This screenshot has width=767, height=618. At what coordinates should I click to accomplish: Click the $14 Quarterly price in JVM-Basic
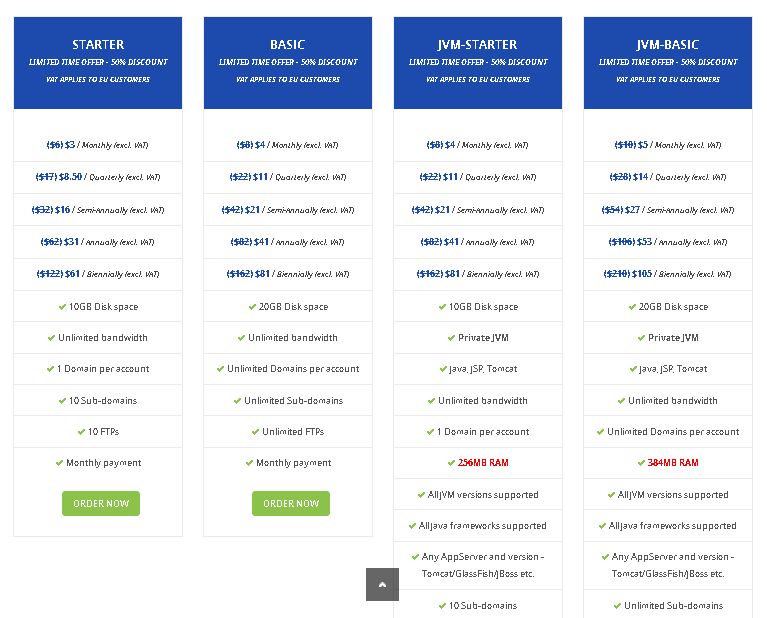point(641,177)
